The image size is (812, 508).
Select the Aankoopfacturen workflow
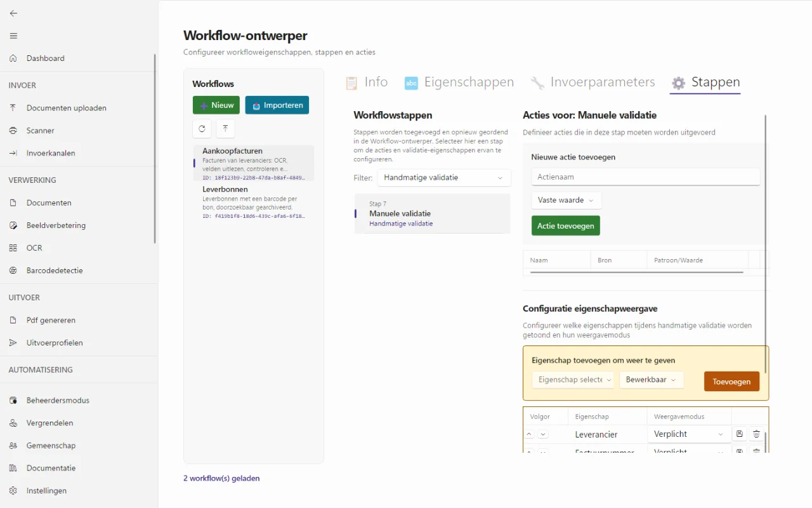click(254, 164)
